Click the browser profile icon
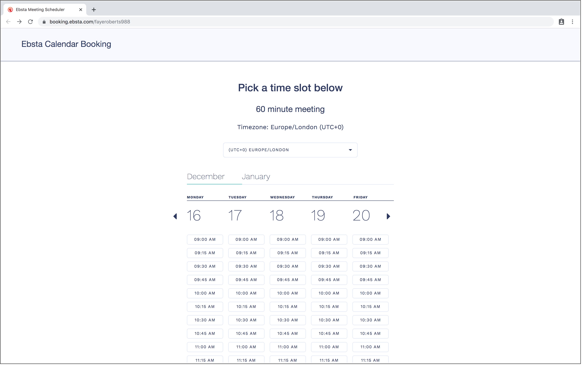588x371 pixels. coord(561,22)
